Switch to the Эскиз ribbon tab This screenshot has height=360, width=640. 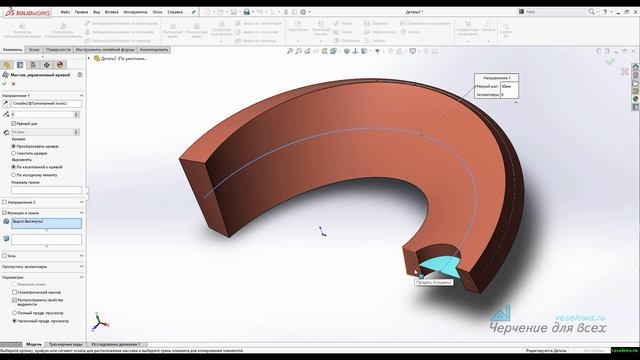34,50
